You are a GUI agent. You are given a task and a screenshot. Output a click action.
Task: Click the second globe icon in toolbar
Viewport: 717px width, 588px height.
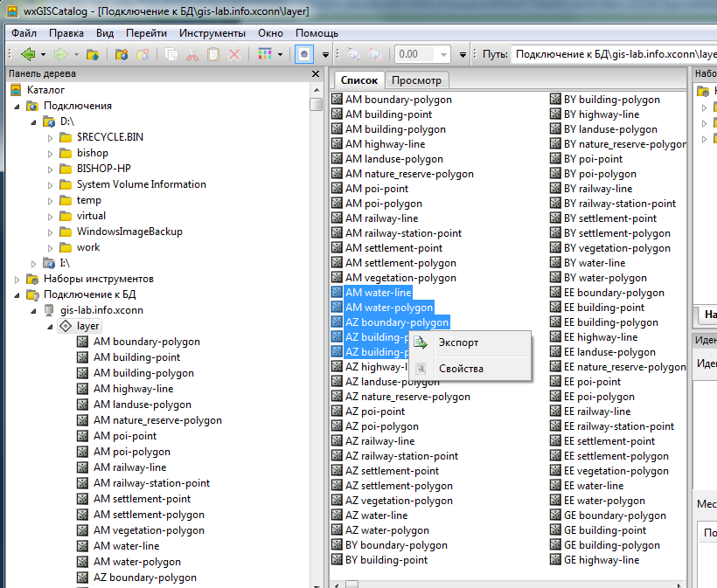tap(375, 54)
